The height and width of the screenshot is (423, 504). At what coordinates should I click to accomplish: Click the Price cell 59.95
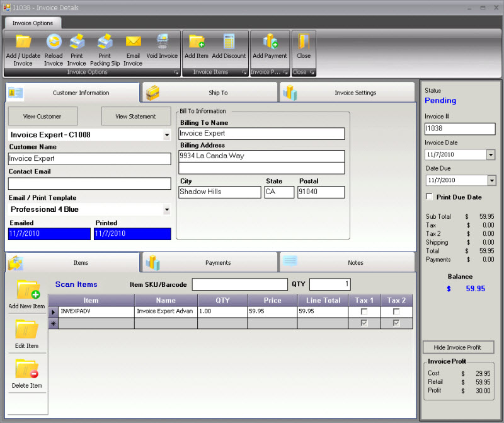(x=272, y=311)
